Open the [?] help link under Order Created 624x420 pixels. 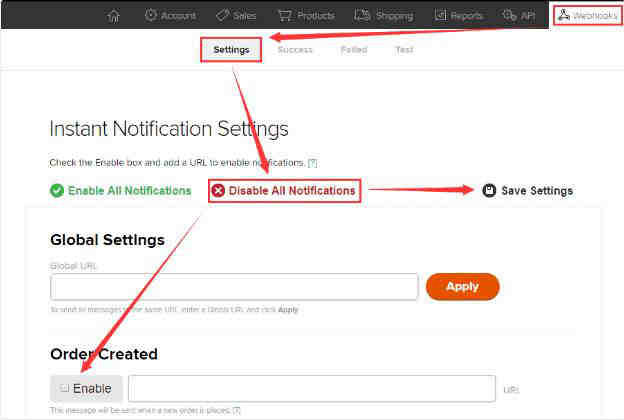click(x=236, y=410)
